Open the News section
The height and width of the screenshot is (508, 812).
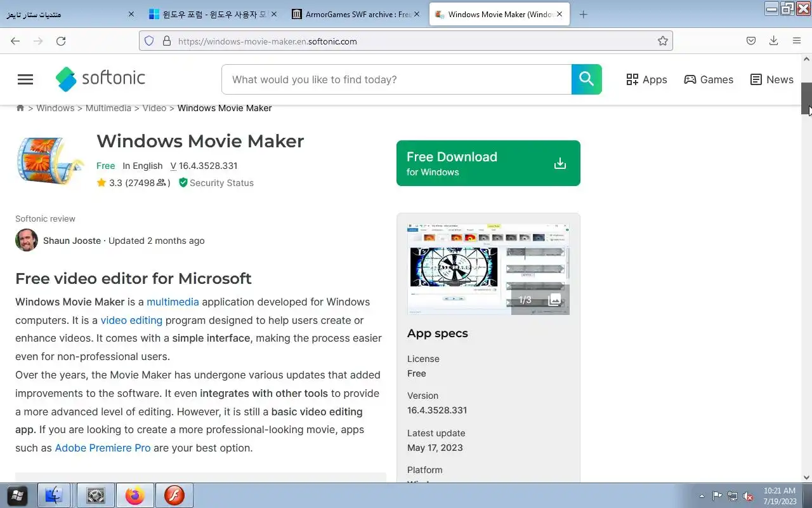click(771, 79)
